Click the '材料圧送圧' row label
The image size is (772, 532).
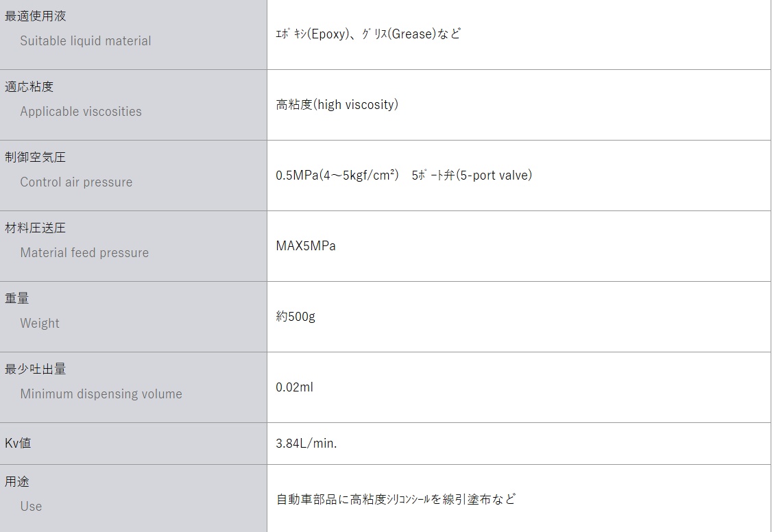point(36,228)
